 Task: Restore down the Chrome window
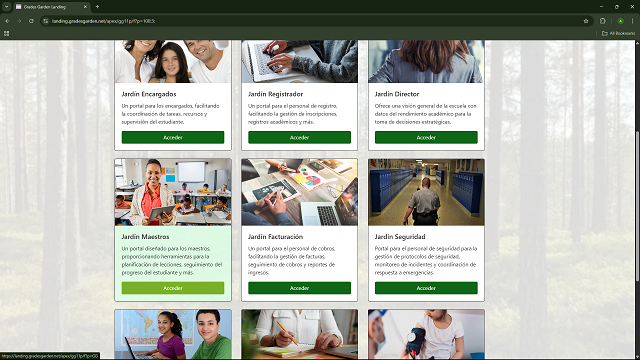pyautogui.click(x=617, y=7)
